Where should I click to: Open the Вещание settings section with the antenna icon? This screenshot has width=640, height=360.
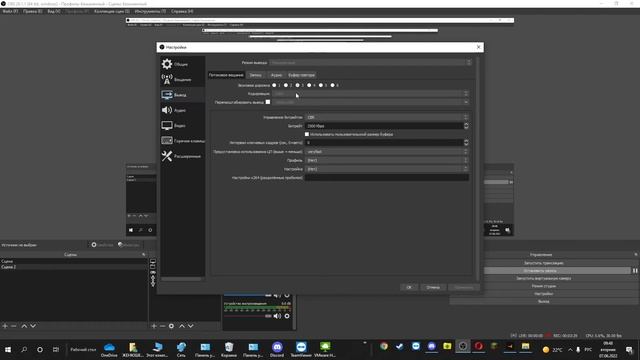point(182,79)
